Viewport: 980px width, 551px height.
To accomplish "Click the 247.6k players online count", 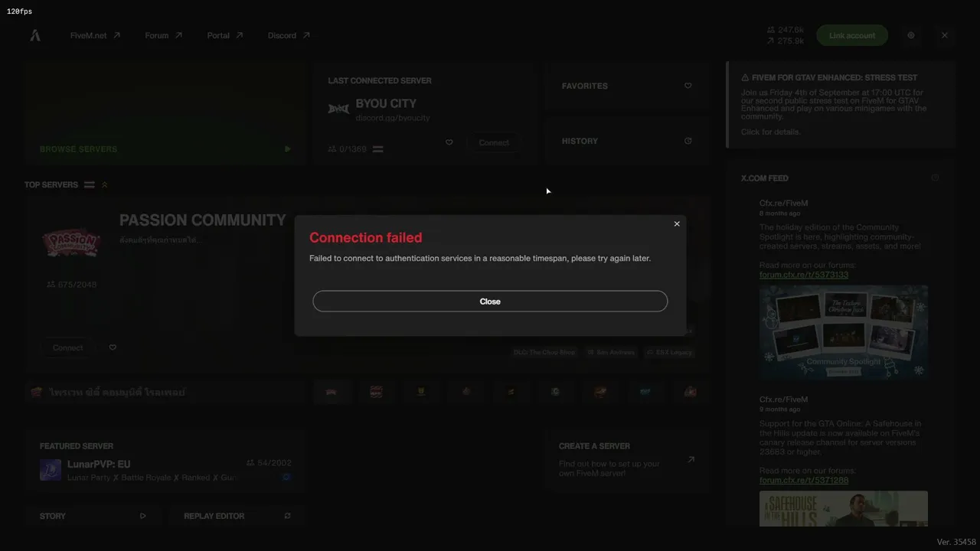I will (786, 30).
